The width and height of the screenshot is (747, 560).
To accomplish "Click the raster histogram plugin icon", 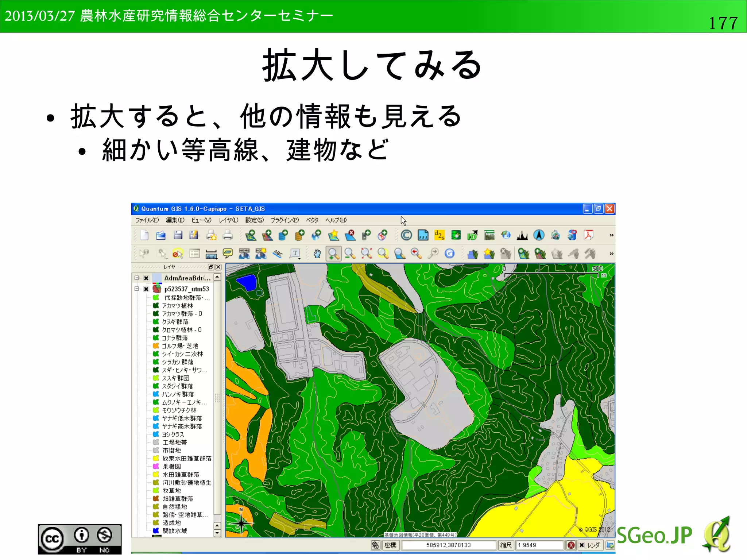I will click(x=522, y=235).
